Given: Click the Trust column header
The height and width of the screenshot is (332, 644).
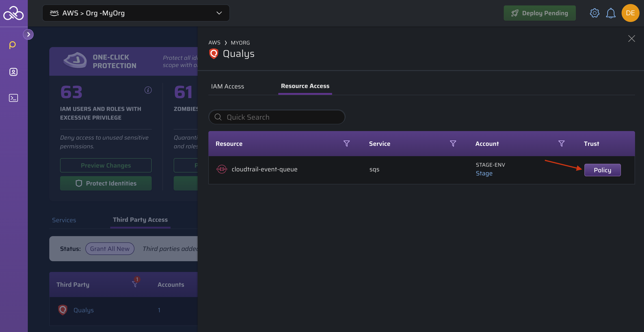Looking at the screenshot, I should [x=591, y=144].
